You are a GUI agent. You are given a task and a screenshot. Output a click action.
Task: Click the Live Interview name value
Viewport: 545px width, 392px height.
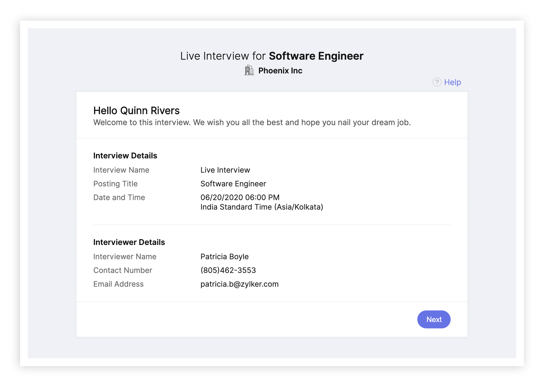225,170
